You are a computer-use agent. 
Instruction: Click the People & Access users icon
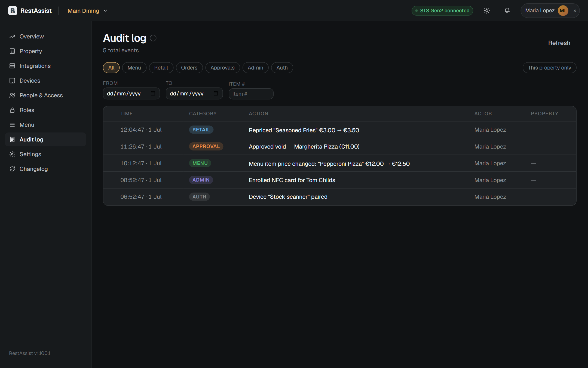tap(12, 95)
